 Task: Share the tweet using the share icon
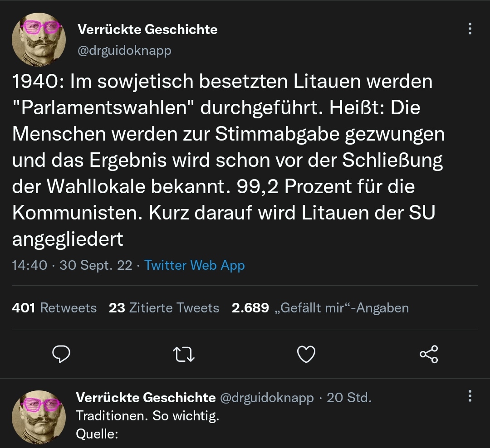coord(429,354)
